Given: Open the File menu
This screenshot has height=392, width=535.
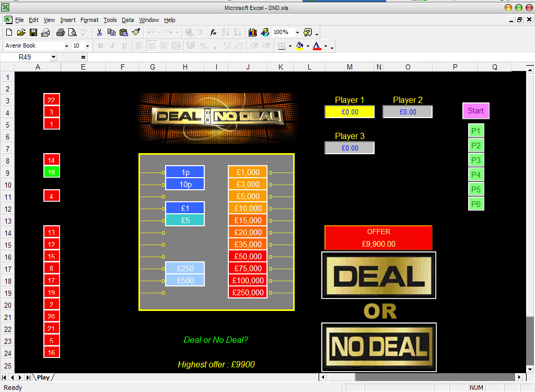Looking at the screenshot, I should pyautogui.click(x=19, y=20).
